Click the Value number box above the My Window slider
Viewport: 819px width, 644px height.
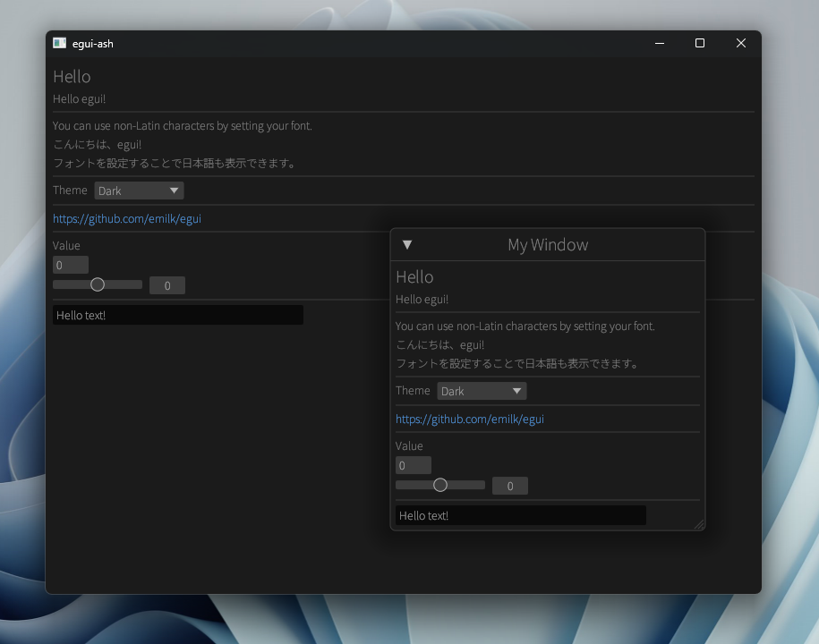click(x=414, y=465)
